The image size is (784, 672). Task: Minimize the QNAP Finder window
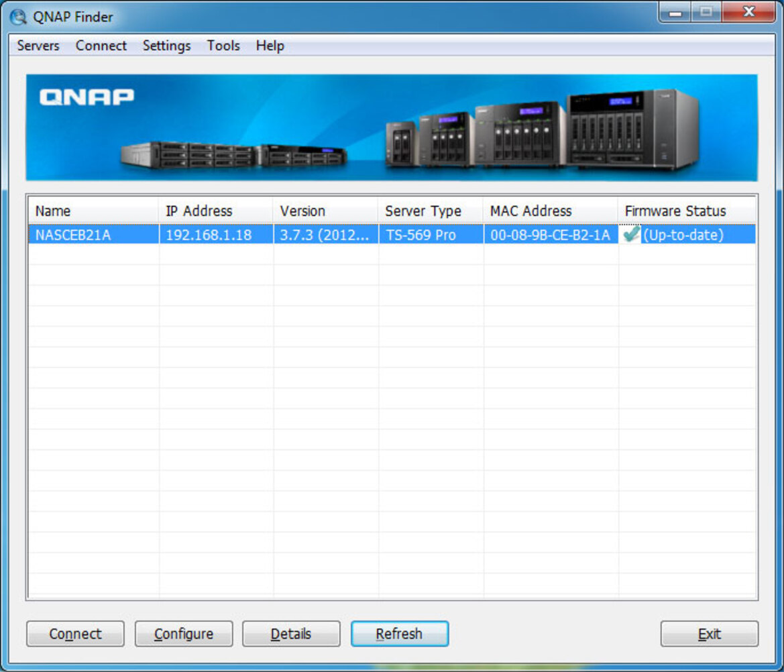tap(675, 13)
